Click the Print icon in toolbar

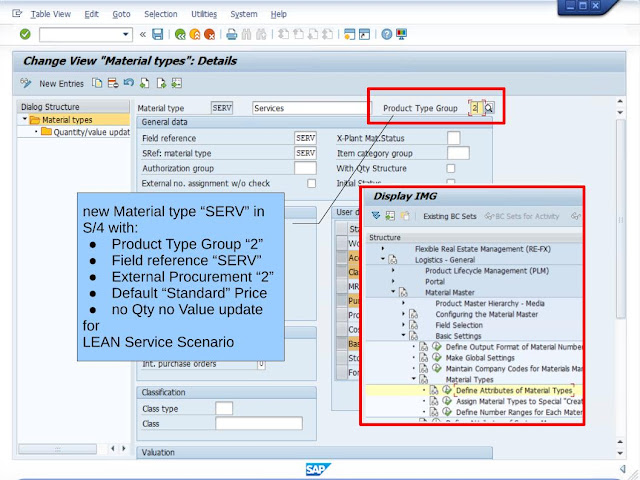(x=231, y=34)
